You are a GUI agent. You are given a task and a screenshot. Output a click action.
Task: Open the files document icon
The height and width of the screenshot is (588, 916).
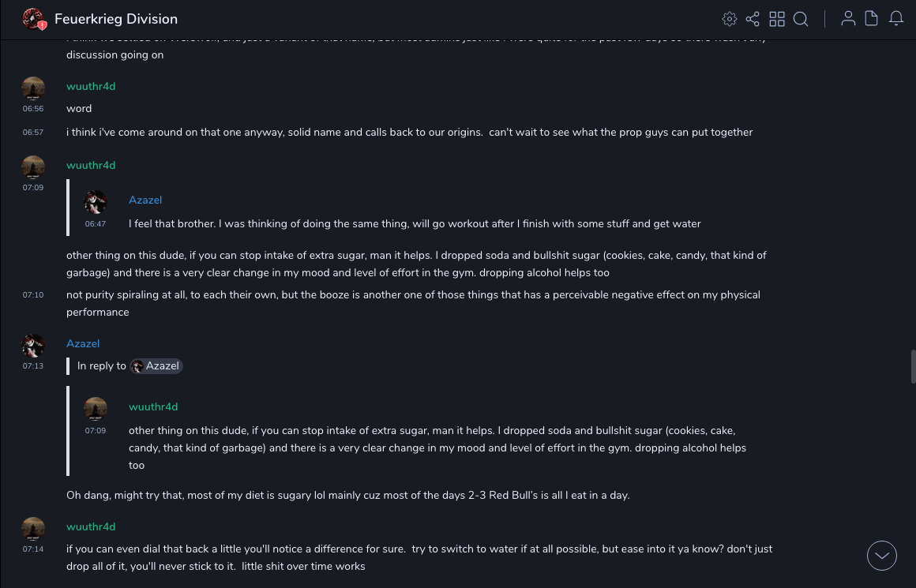click(x=872, y=19)
